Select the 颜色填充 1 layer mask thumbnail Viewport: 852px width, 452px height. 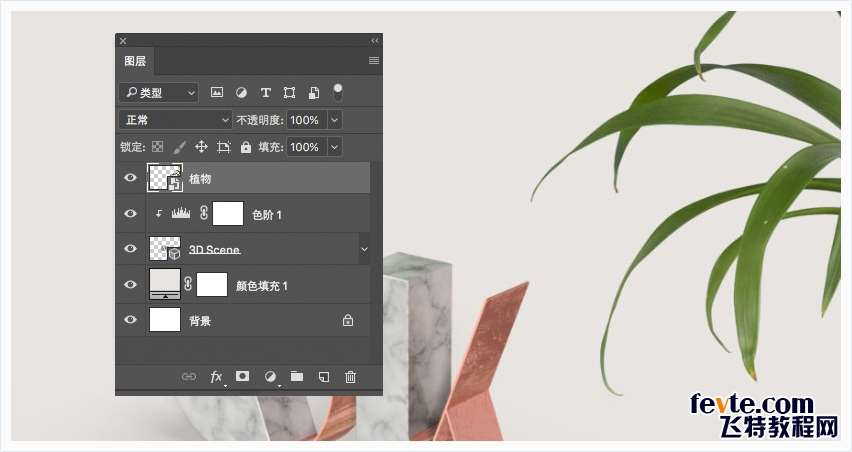(x=212, y=284)
